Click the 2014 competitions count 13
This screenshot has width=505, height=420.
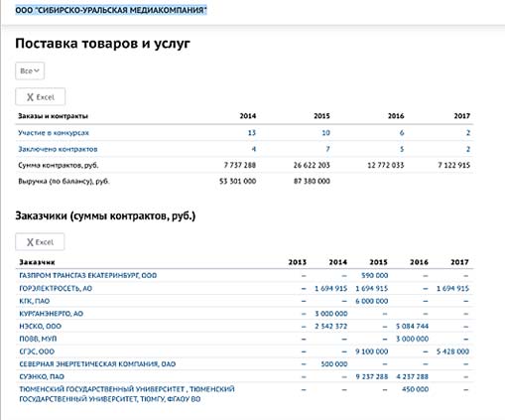click(252, 133)
